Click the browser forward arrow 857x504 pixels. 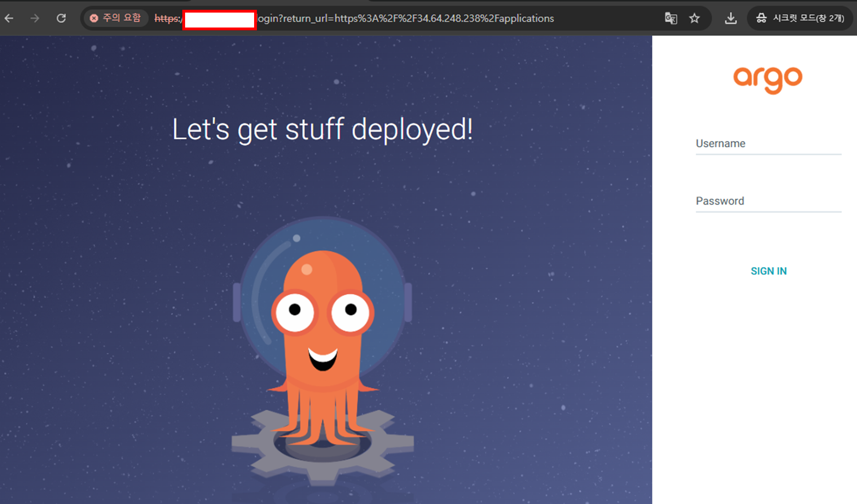pyautogui.click(x=35, y=18)
